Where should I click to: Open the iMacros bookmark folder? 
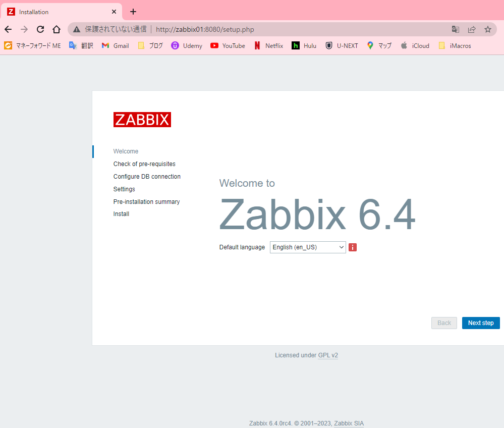coord(455,45)
